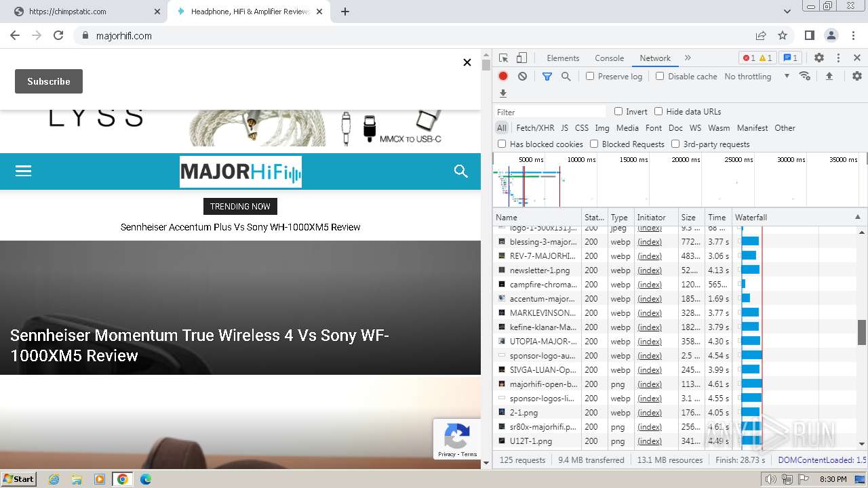Open Internet Explorer from taskbar
The image size is (868, 488).
[54, 479]
